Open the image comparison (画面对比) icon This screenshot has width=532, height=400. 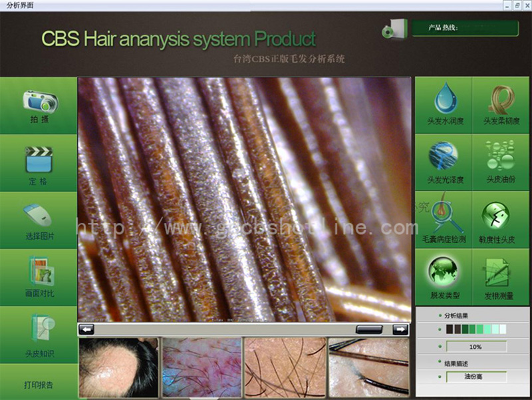(x=39, y=273)
